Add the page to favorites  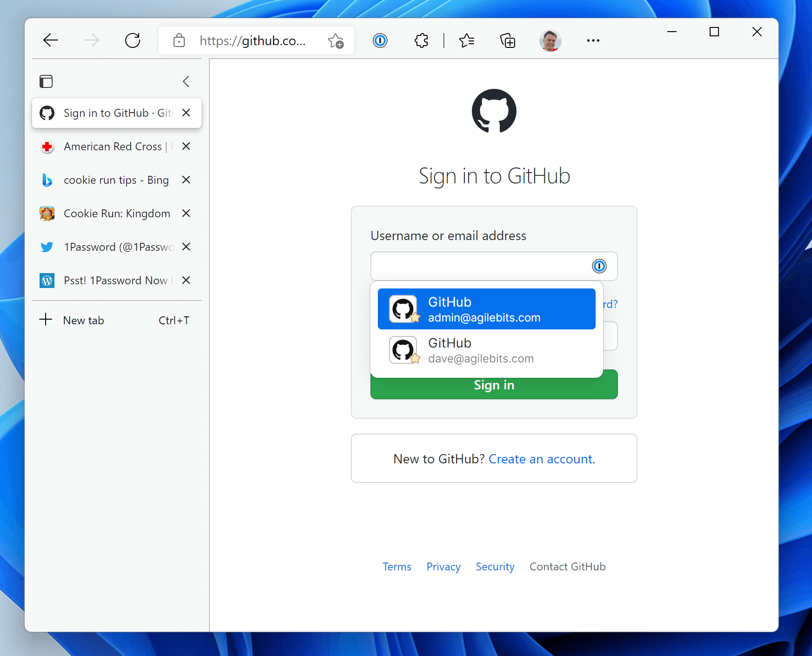click(336, 40)
